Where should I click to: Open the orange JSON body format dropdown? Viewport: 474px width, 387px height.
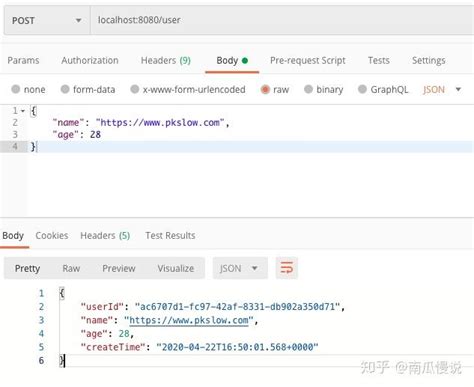coord(442,89)
